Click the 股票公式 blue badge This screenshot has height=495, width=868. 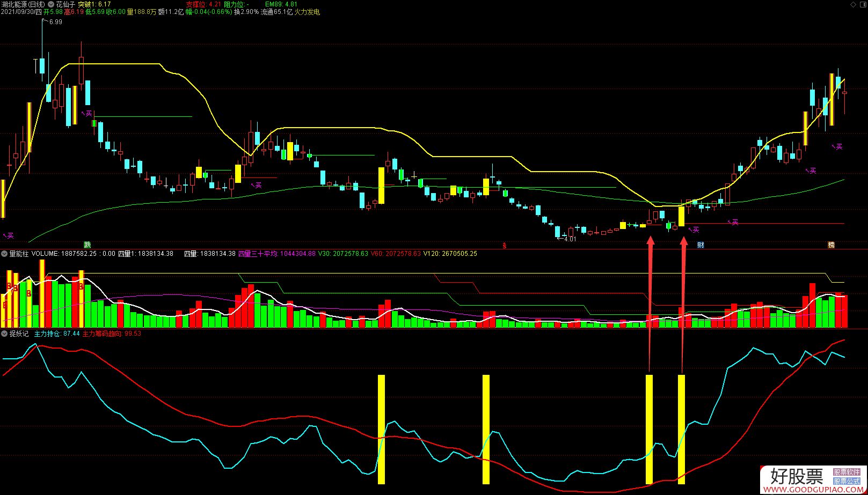(847, 481)
